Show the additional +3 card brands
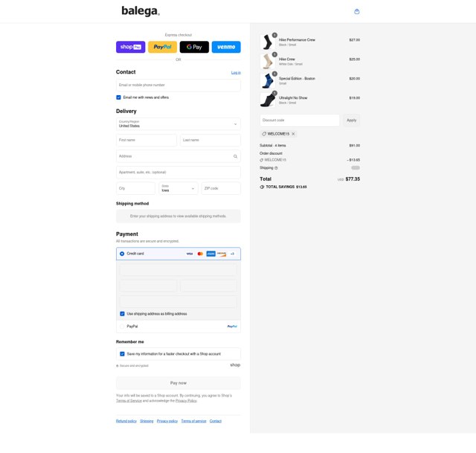The height and width of the screenshot is (453, 476). point(232,254)
